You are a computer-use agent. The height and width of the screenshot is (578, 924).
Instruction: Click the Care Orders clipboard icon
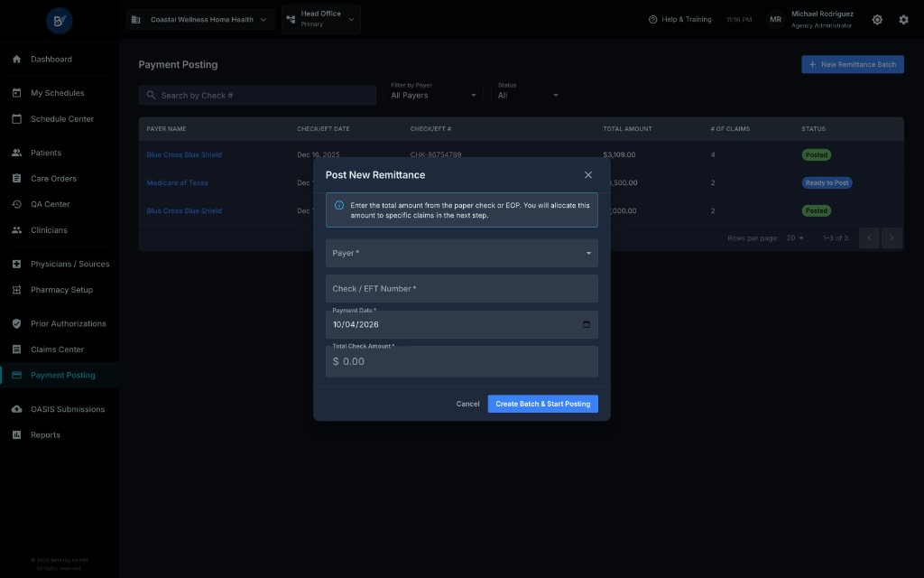pyautogui.click(x=16, y=178)
